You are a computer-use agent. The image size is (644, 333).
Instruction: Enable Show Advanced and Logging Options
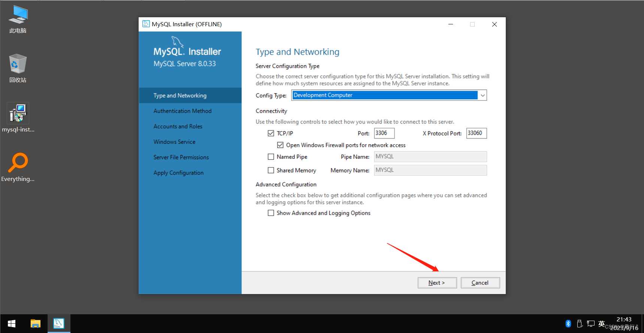271,213
